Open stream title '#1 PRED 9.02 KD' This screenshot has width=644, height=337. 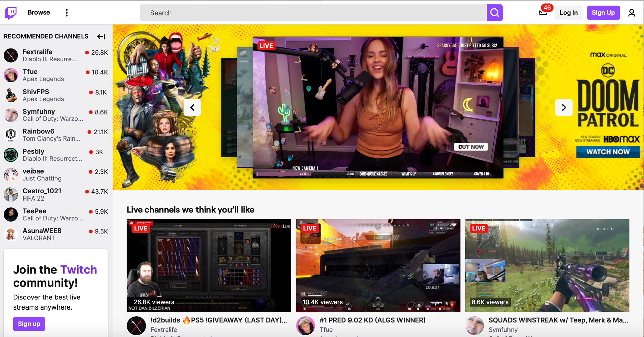(372, 320)
